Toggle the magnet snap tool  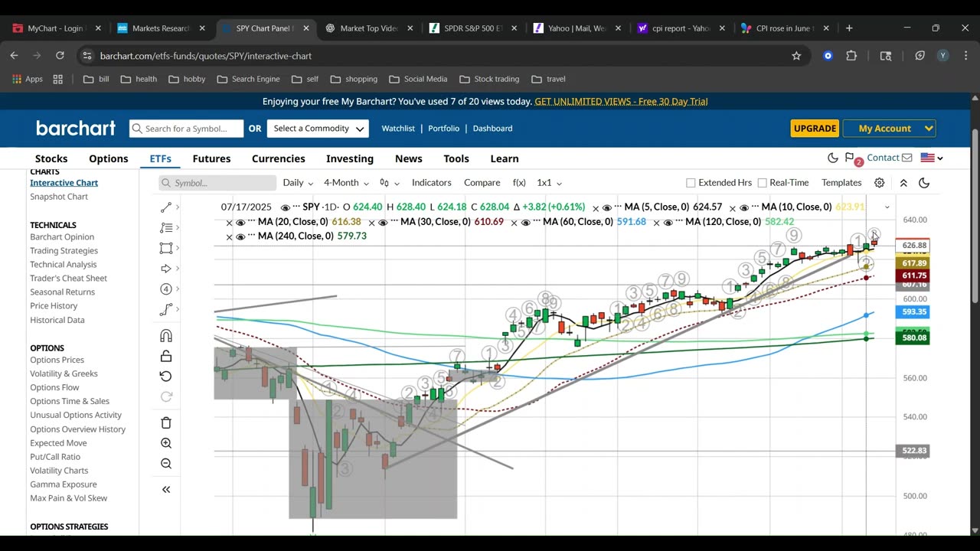(x=166, y=336)
